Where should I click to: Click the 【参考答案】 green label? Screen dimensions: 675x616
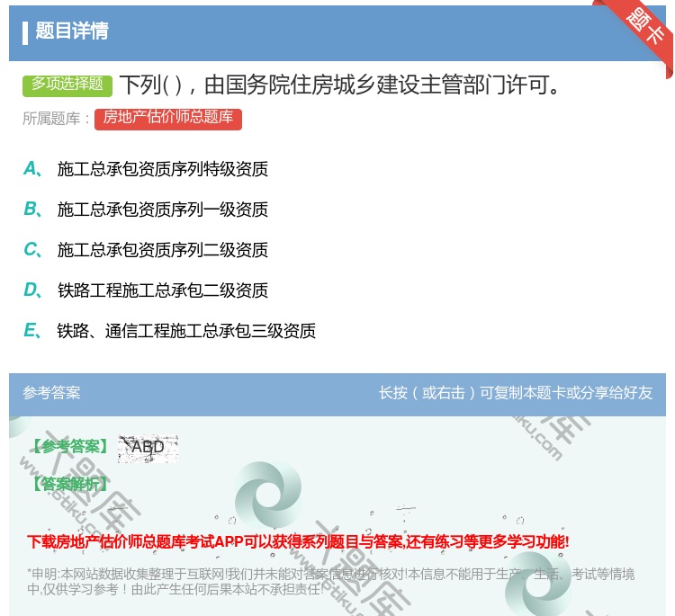click(x=70, y=447)
